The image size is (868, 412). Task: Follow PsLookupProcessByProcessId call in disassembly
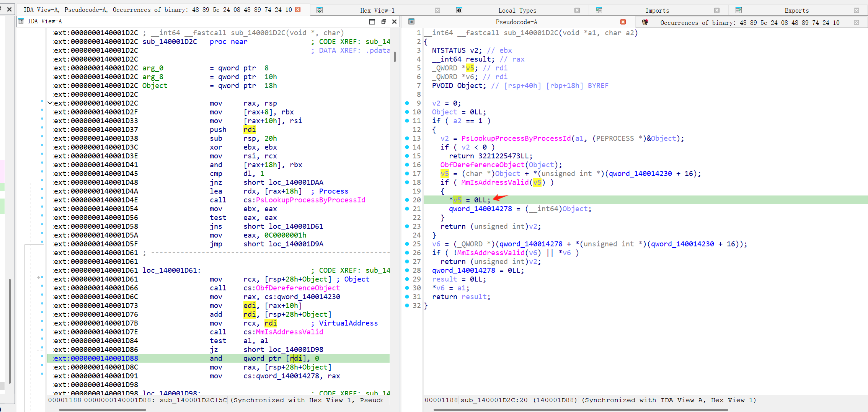pyautogui.click(x=310, y=200)
